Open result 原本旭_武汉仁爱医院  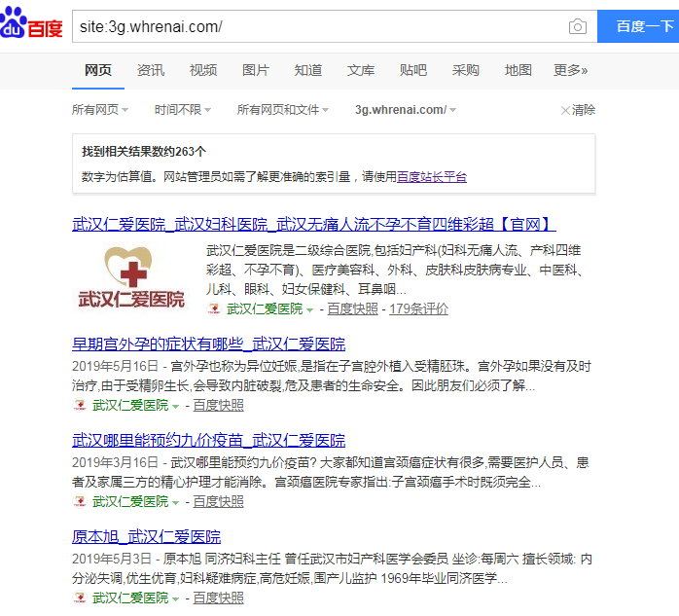[x=146, y=537]
